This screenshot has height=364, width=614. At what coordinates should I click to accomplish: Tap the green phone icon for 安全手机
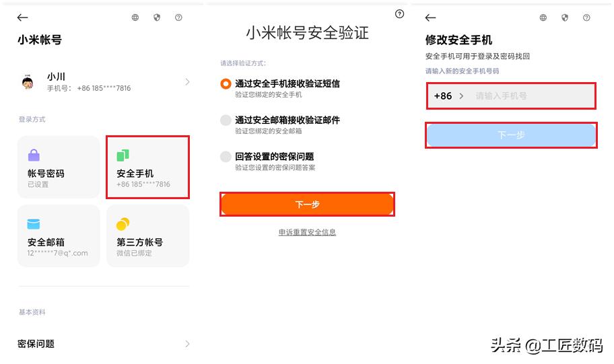(123, 155)
